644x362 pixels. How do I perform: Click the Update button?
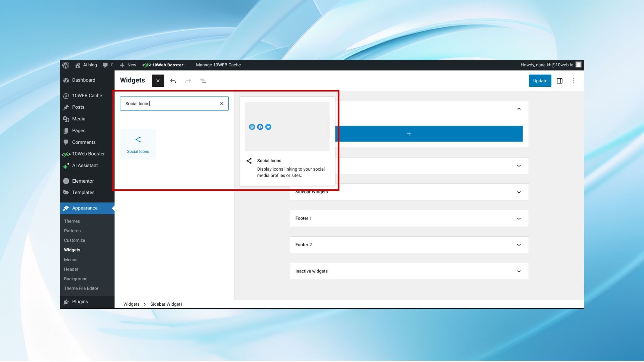click(540, 81)
